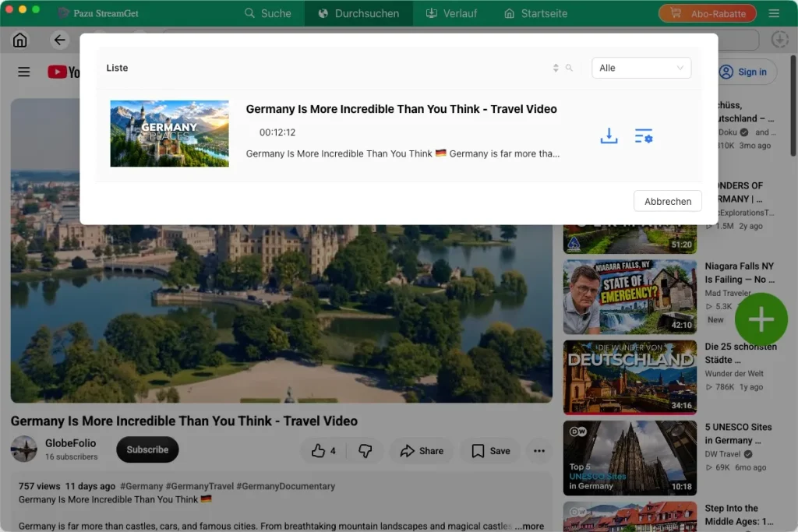Navigate back with the arrow button
The width and height of the screenshot is (798, 532).
(59, 40)
